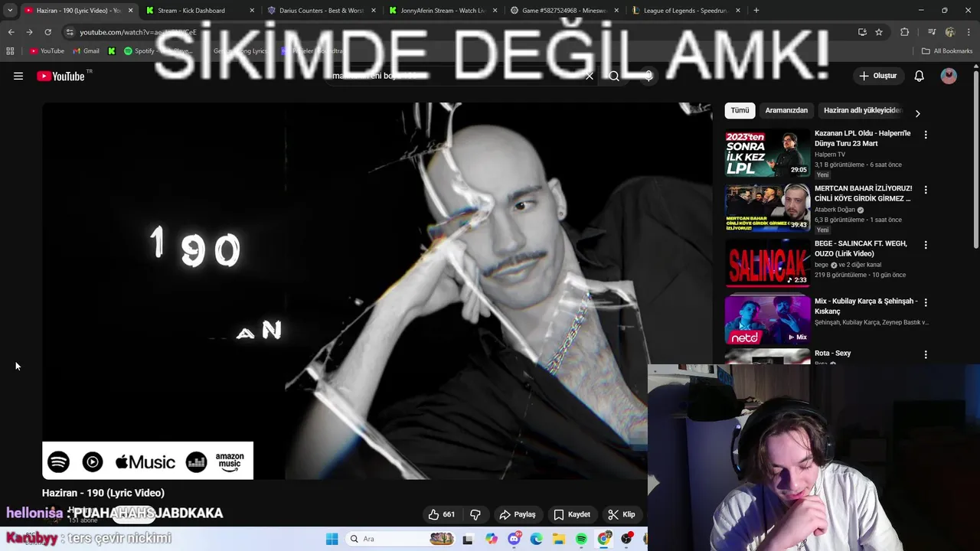
Task: Open the Halpern TV channel name
Action: click(830, 155)
